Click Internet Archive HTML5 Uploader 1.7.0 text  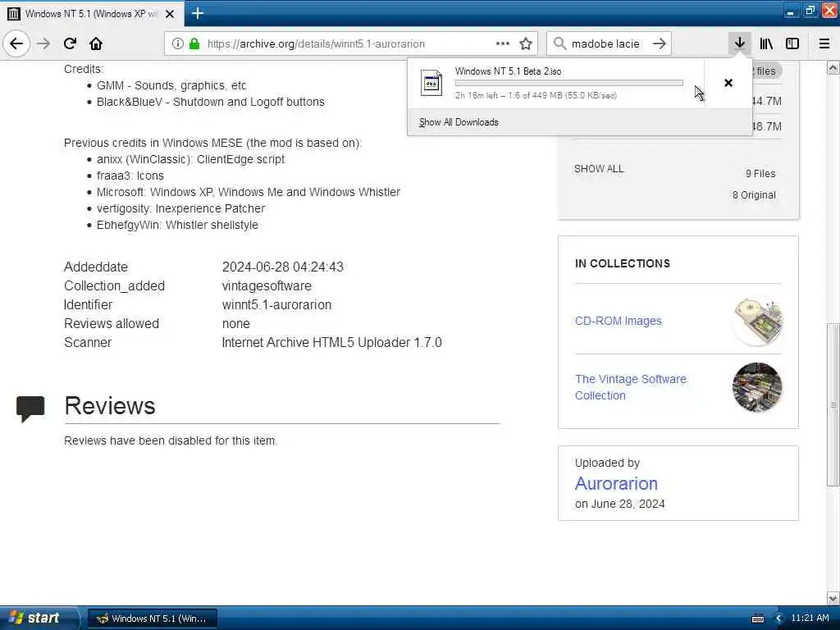pos(331,342)
